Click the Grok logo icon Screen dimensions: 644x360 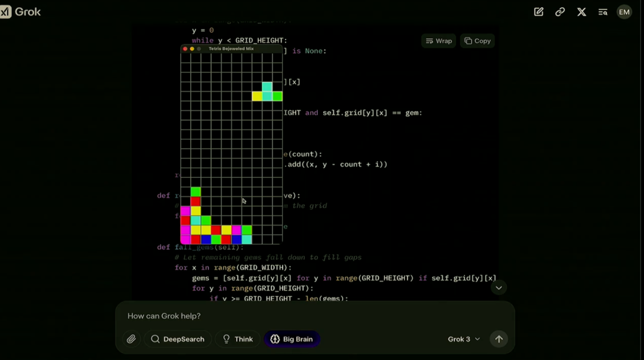pos(5,11)
